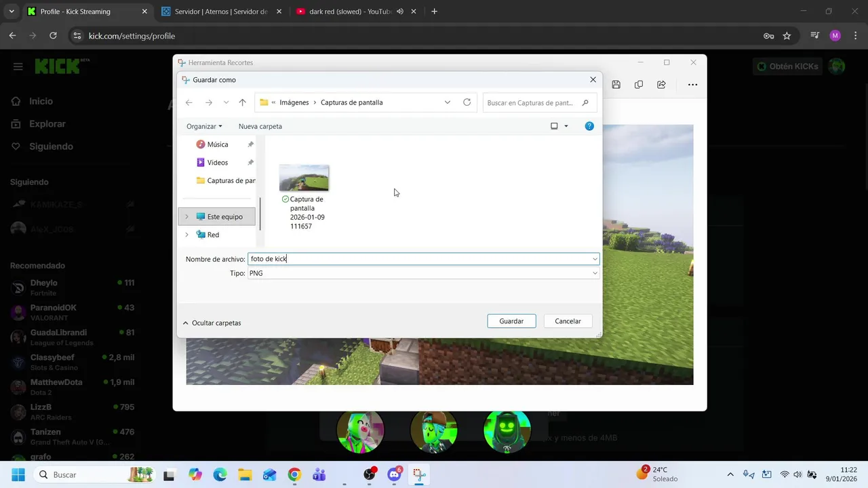The width and height of the screenshot is (868, 488).
Task: Click the Kick hamburger menu icon
Action: [x=18, y=66]
